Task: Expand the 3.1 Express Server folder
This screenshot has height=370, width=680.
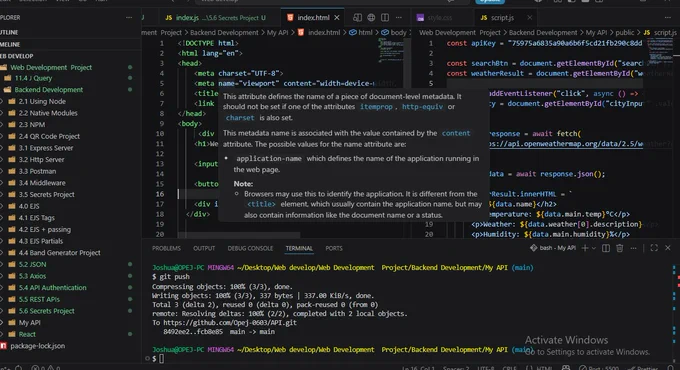Action: tap(46, 148)
